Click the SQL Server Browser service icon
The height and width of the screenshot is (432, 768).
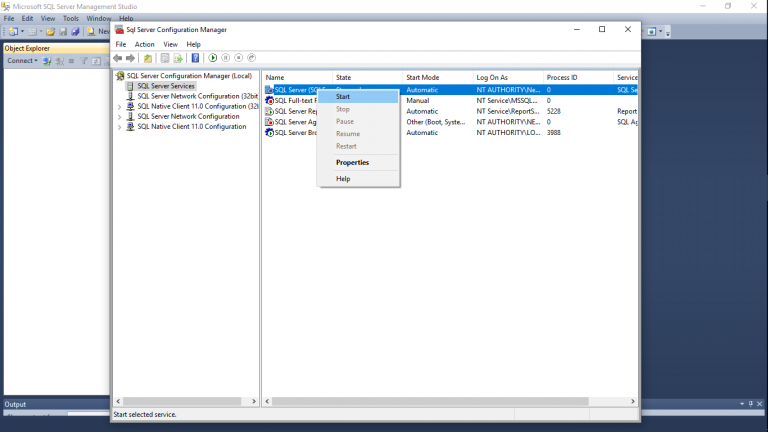(x=269, y=132)
